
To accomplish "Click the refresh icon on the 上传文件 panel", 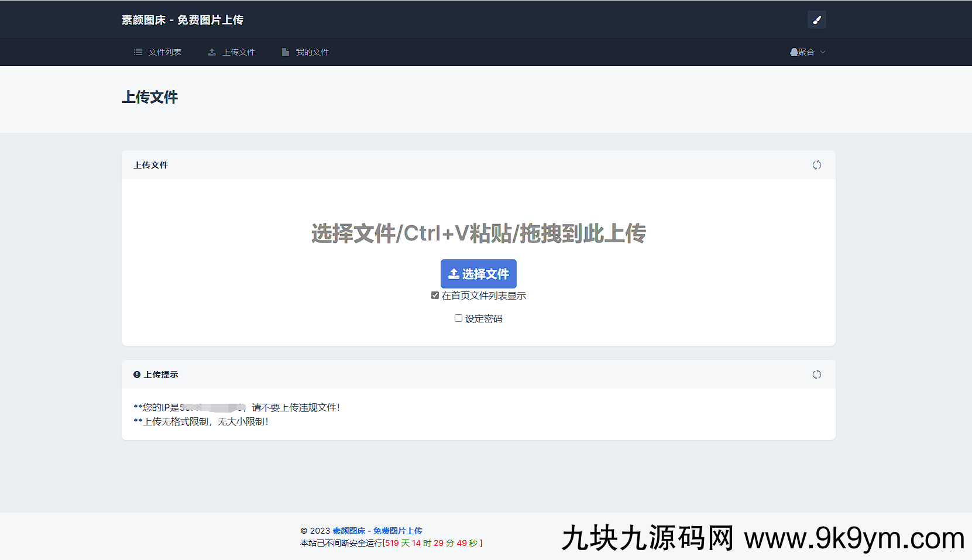I will point(817,165).
